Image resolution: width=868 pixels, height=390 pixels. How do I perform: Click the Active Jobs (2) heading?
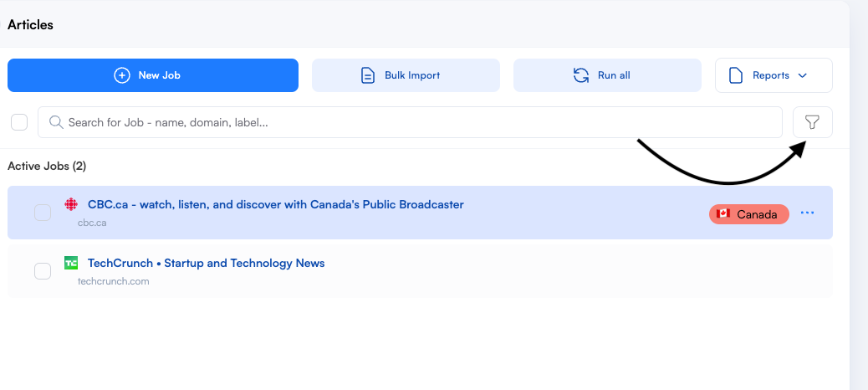[47, 167]
